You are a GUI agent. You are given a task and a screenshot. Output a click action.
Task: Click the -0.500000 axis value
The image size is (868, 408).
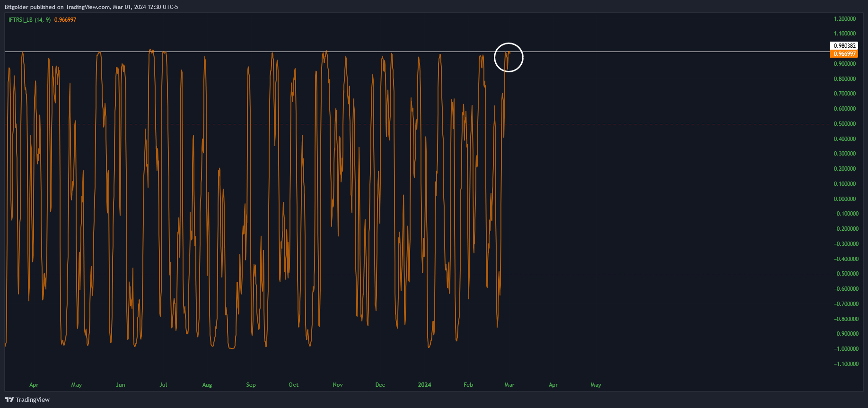(846, 274)
